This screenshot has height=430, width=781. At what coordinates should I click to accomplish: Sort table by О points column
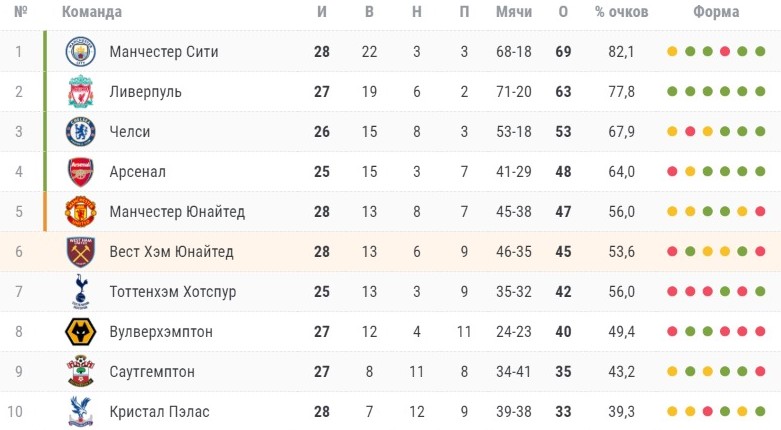coord(563,11)
